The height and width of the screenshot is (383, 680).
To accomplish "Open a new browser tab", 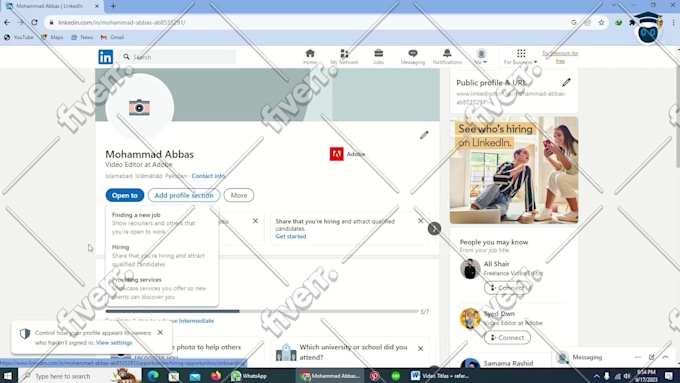I will [x=113, y=6].
